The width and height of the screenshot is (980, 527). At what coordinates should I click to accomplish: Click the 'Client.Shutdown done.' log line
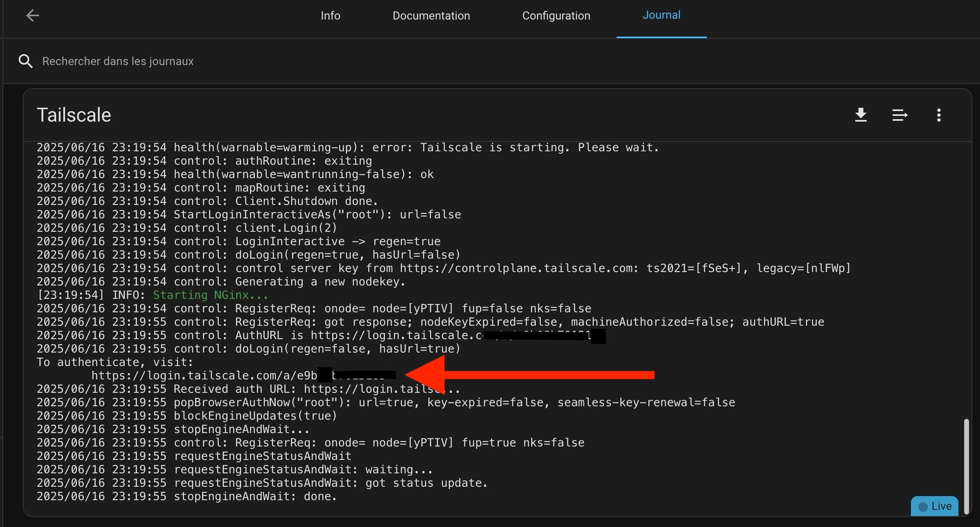click(x=207, y=201)
